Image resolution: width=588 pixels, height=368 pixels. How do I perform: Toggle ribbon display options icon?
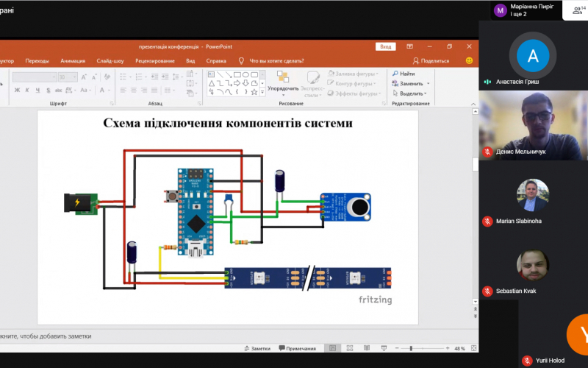409,46
